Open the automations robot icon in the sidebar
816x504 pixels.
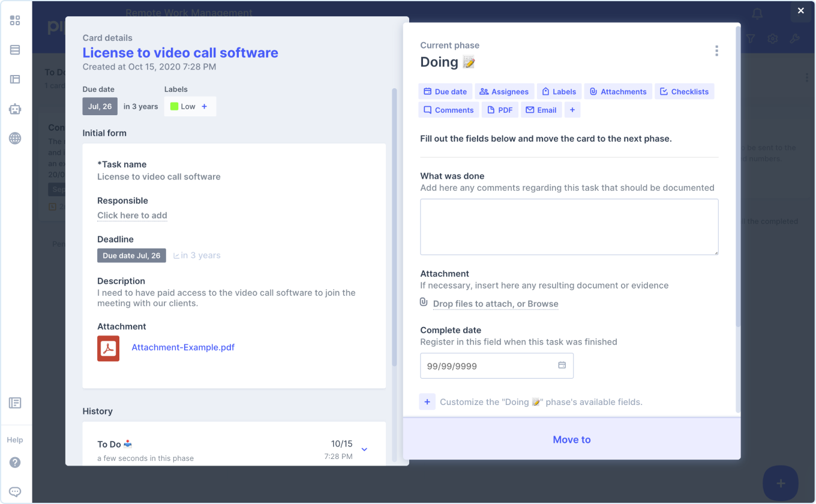pyautogui.click(x=16, y=109)
